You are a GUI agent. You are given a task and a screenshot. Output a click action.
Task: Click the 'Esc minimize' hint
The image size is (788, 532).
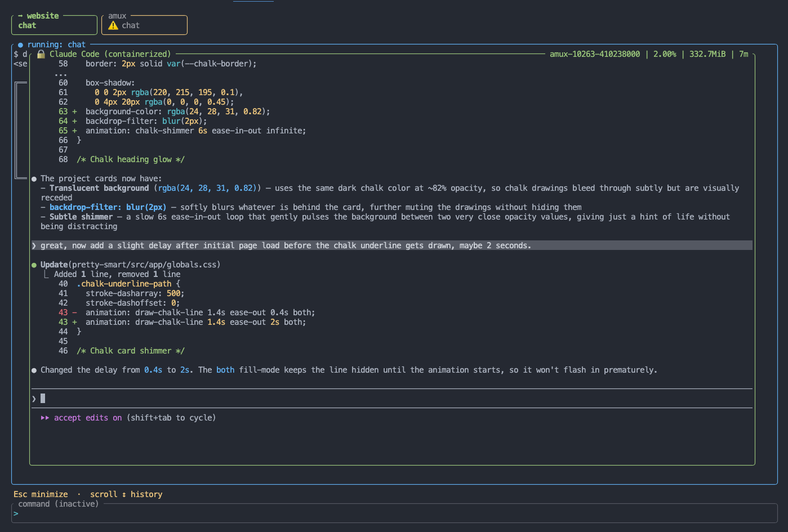pyautogui.click(x=41, y=494)
